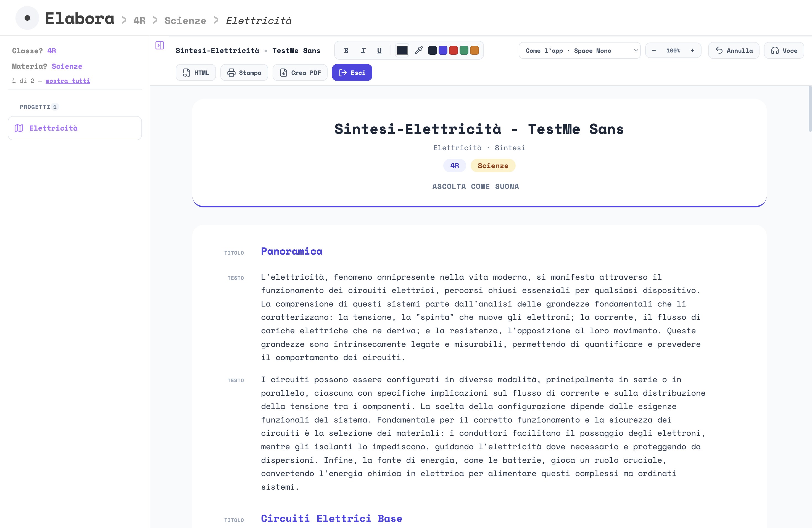Click the PROGETTI section header
This screenshot has height=528, width=812.
pyautogui.click(x=35, y=107)
